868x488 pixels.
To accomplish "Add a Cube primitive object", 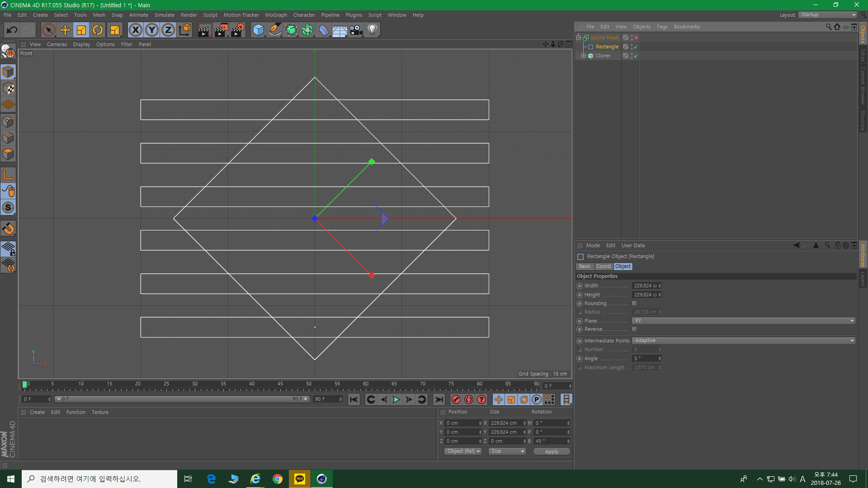I will [258, 30].
